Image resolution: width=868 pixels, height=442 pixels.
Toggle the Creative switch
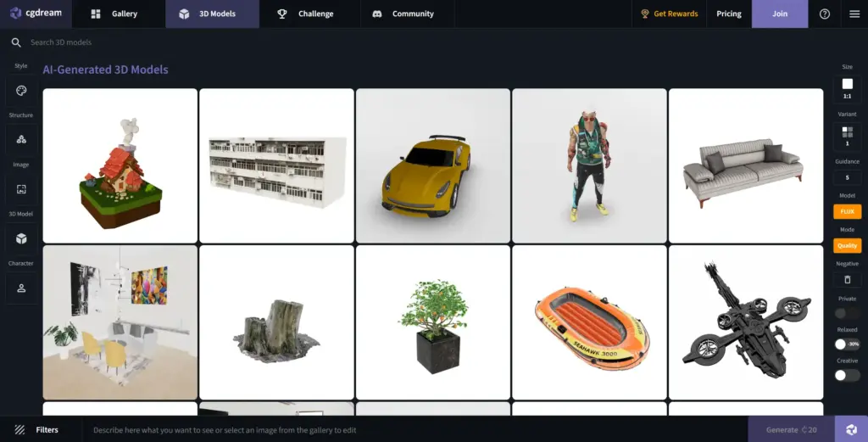pyautogui.click(x=847, y=376)
